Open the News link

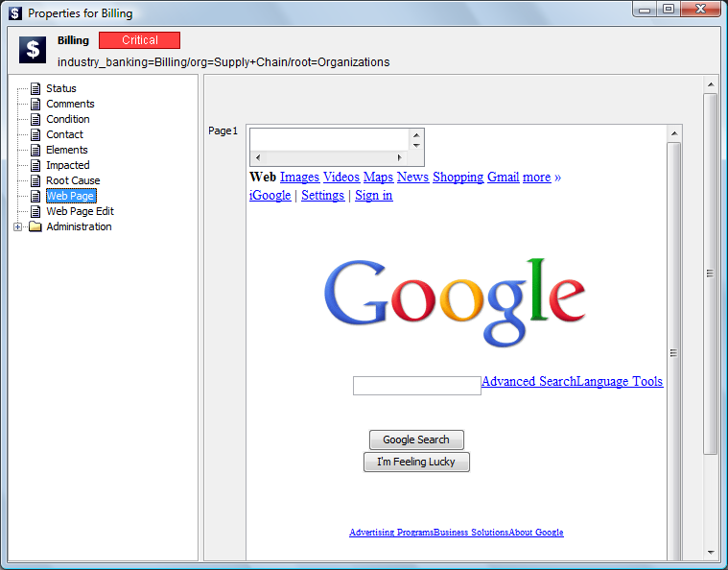pos(412,177)
